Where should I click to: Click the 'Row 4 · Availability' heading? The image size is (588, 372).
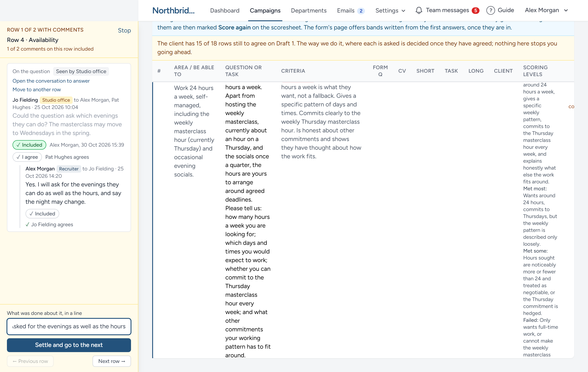click(32, 40)
